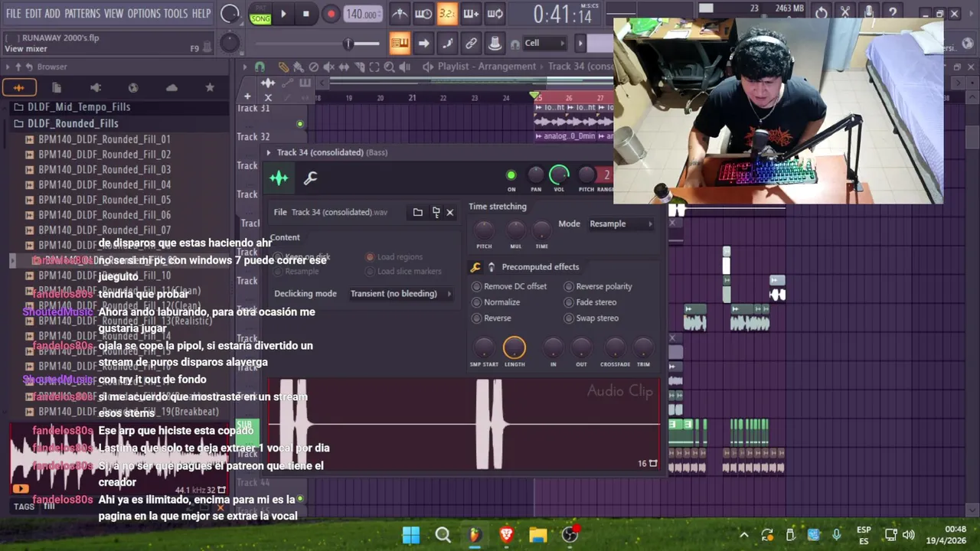Click the orange wrench beside Precomputed effects
Screen dimensions: 980x551
475,267
